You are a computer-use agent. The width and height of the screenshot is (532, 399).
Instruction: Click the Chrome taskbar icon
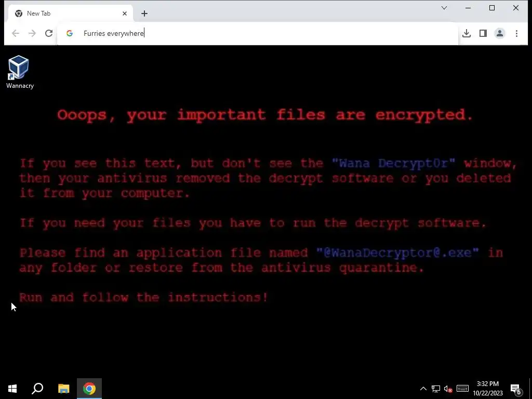(x=89, y=389)
